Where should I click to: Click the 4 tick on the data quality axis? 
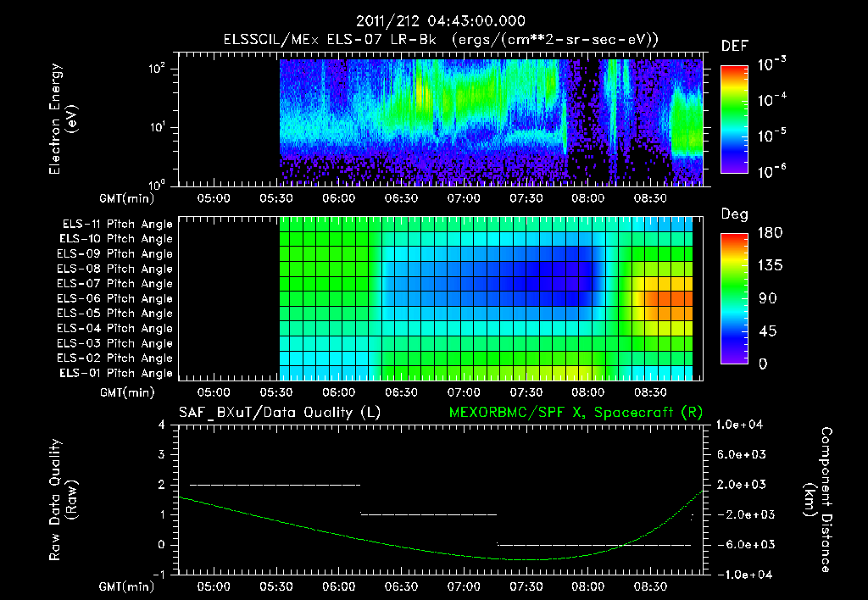162,425
